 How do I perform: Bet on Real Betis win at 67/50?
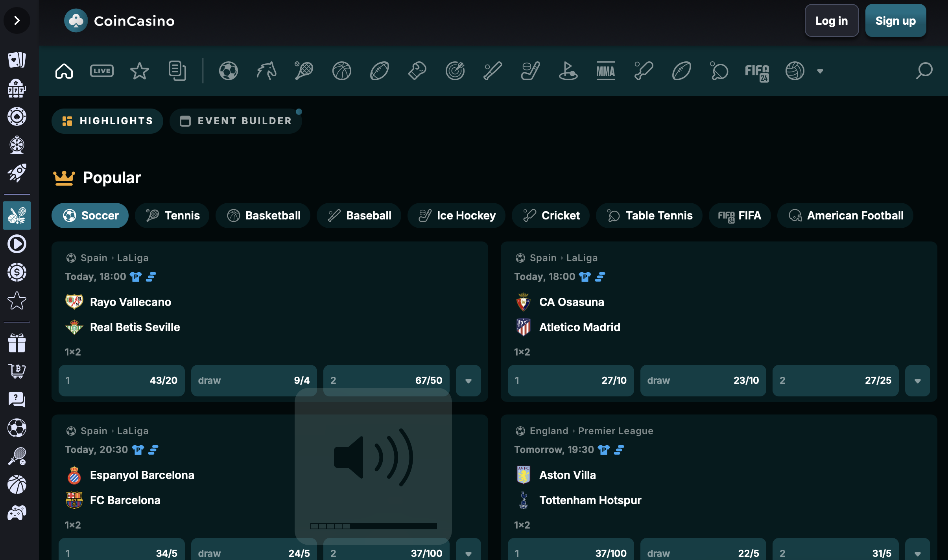click(386, 381)
